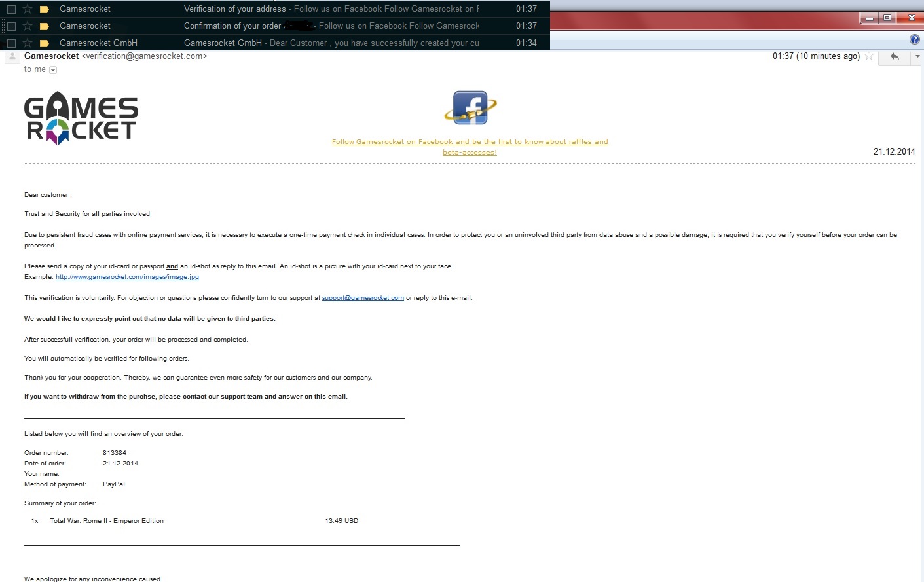The image size is (924, 582).
Task: Click the Facebook logo image
Action: pos(470,108)
